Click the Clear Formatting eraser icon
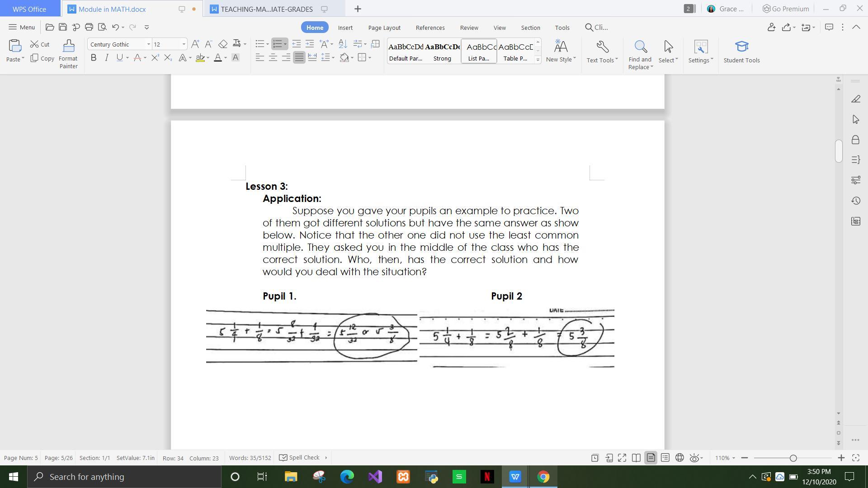Viewport: 868px width, 488px height. (223, 44)
